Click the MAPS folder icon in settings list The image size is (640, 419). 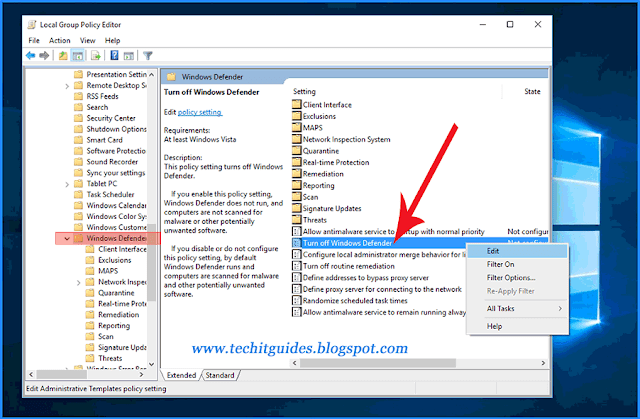coord(297,127)
